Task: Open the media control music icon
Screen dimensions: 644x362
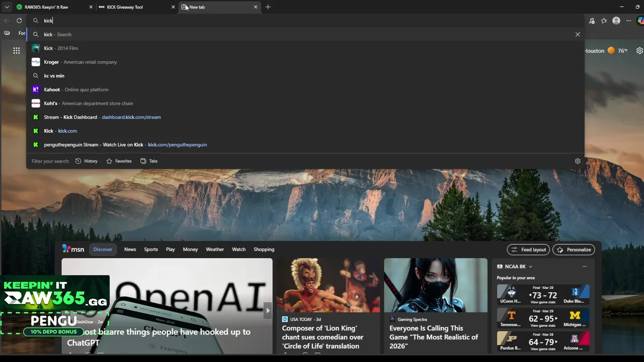Action: click(x=592, y=21)
